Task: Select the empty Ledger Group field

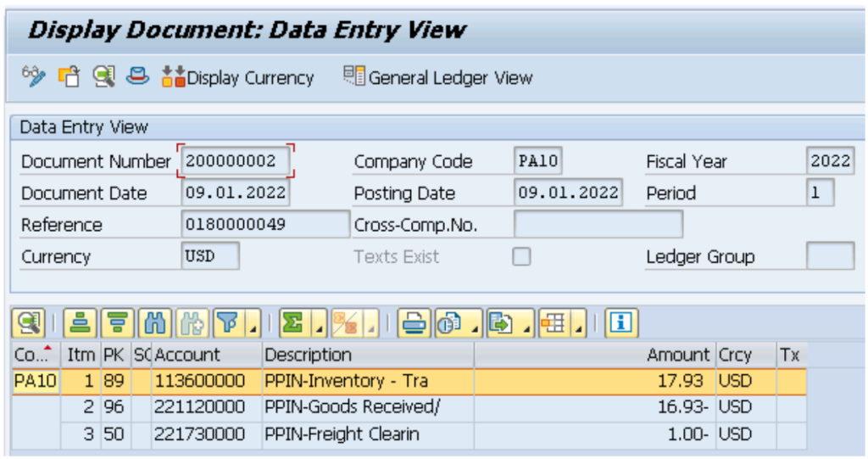Action: point(831,256)
